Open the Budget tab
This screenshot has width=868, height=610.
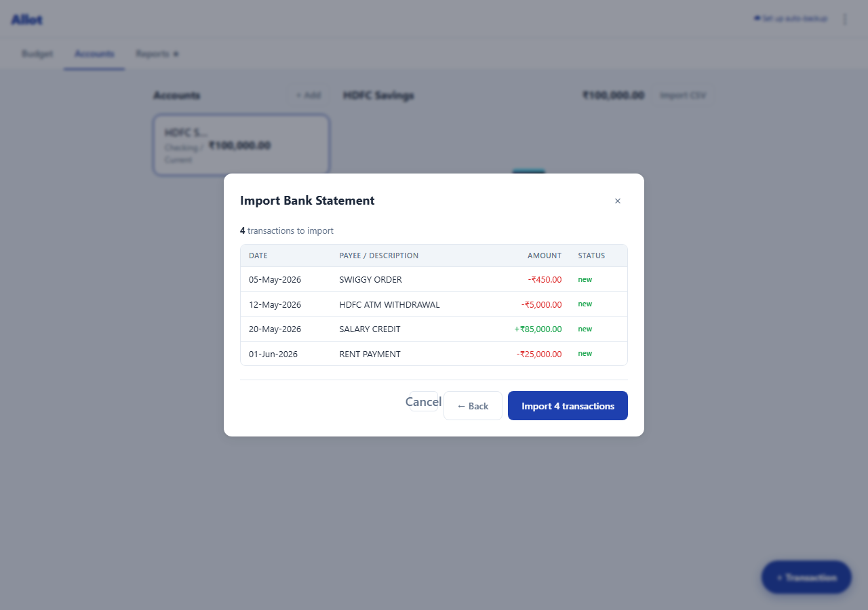tap(37, 54)
